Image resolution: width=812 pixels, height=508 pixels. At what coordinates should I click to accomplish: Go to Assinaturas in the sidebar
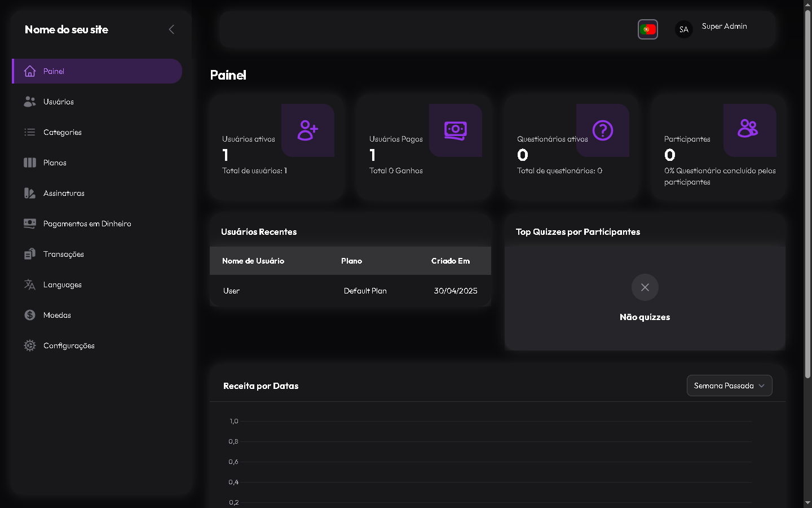[x=64, y=193]
